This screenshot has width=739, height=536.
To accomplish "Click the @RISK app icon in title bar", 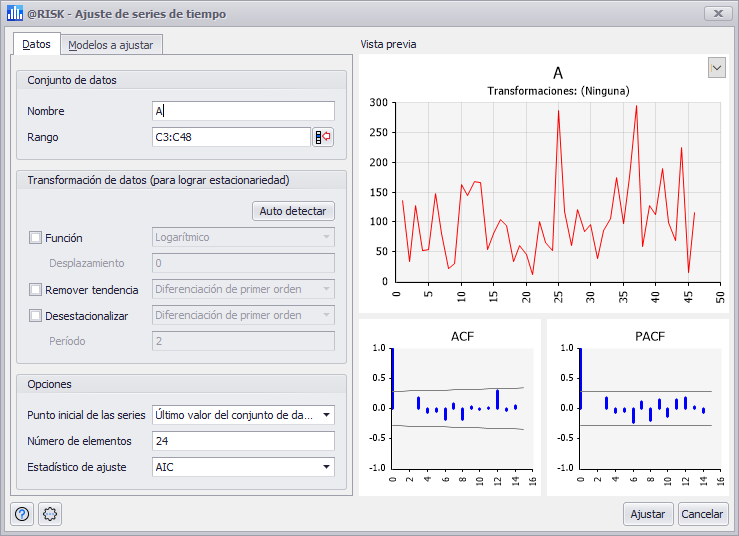I will (14, 14).
